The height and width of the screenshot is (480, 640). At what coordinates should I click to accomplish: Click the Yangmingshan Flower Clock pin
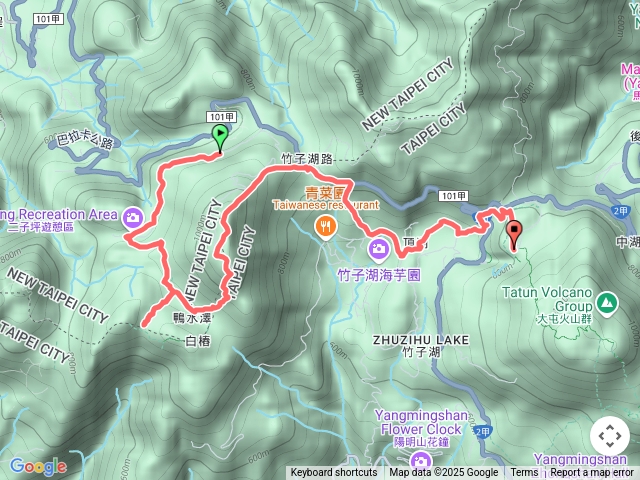click(420, 462)
